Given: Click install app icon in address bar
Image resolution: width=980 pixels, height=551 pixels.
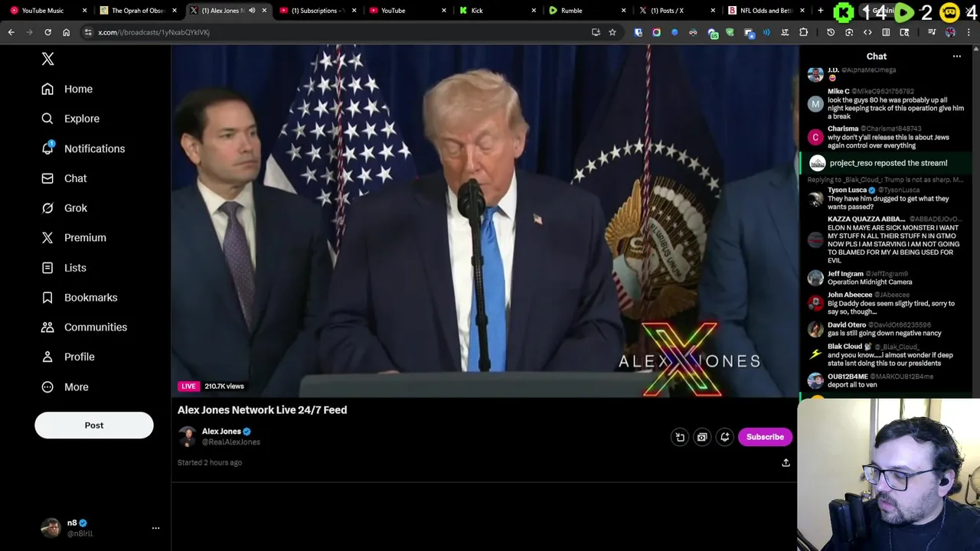Looking at the screenshot, I should [596, 32].
